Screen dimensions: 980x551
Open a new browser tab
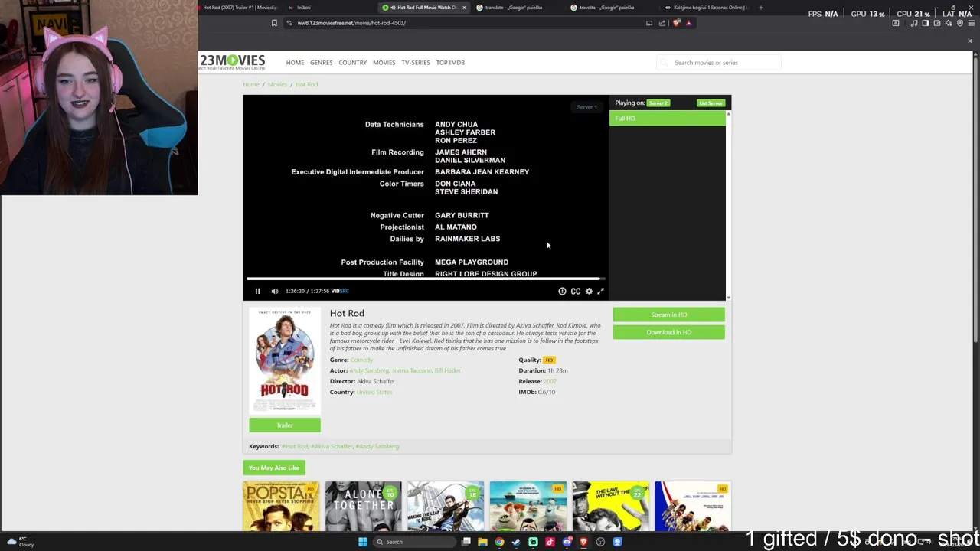760,8
